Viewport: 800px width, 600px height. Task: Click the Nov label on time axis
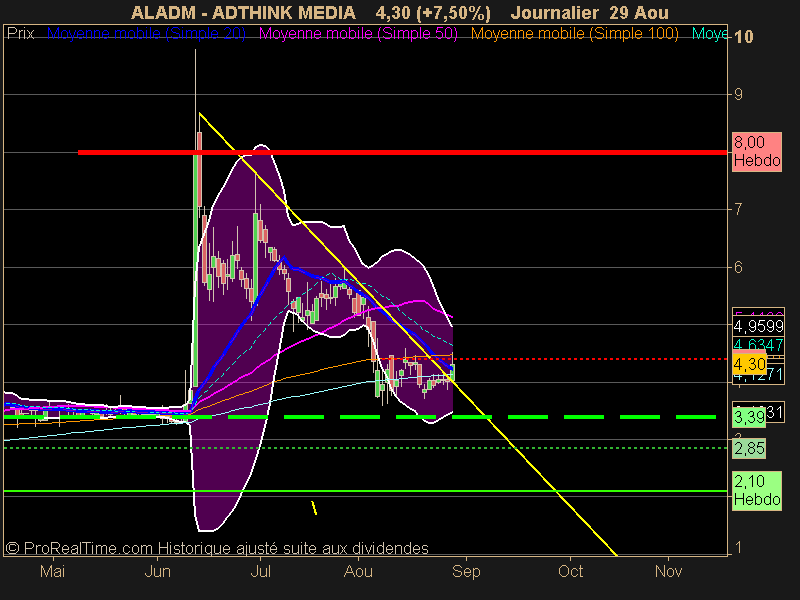coord(668,571)
